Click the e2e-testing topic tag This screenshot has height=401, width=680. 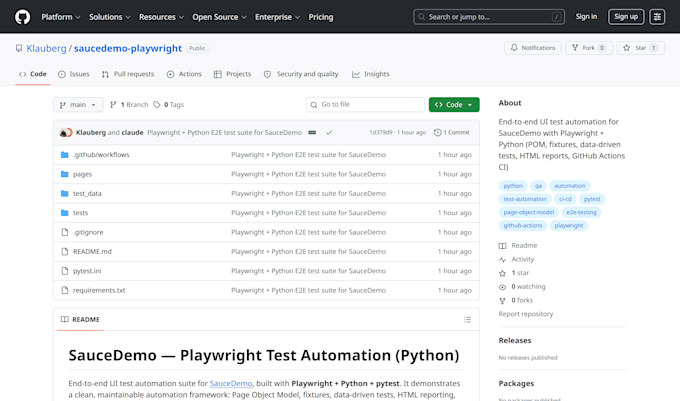click(x=581, y=212)
